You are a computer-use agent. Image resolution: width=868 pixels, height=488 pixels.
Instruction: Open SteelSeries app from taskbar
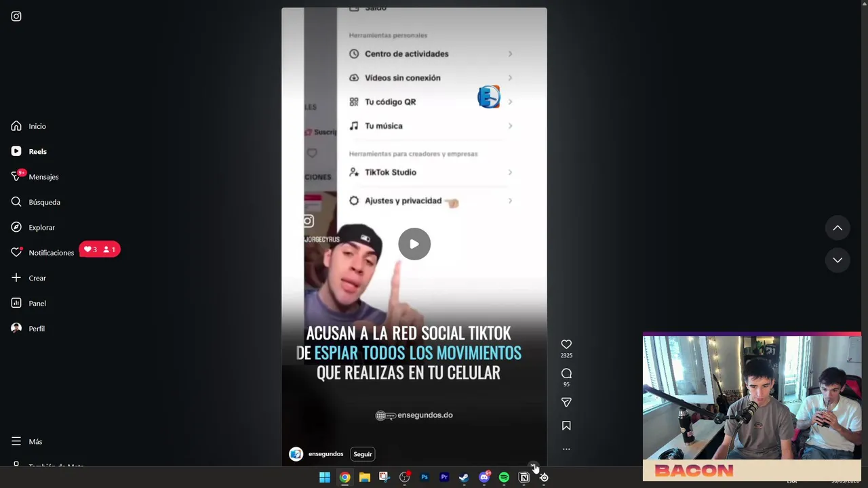tap(544, 477)
